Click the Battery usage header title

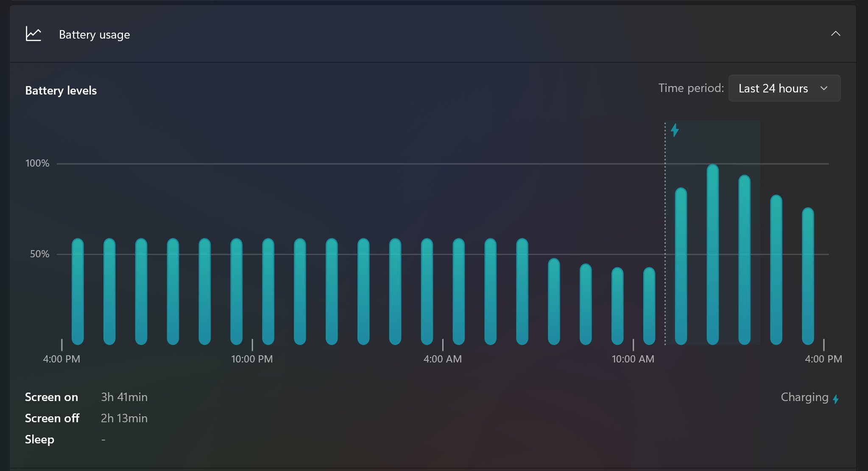[x=94, y=34]
